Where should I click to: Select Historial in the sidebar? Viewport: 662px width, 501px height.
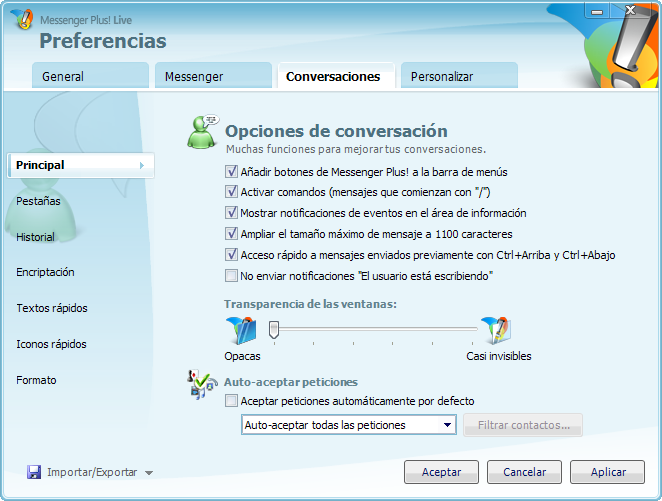coord(36,237)
